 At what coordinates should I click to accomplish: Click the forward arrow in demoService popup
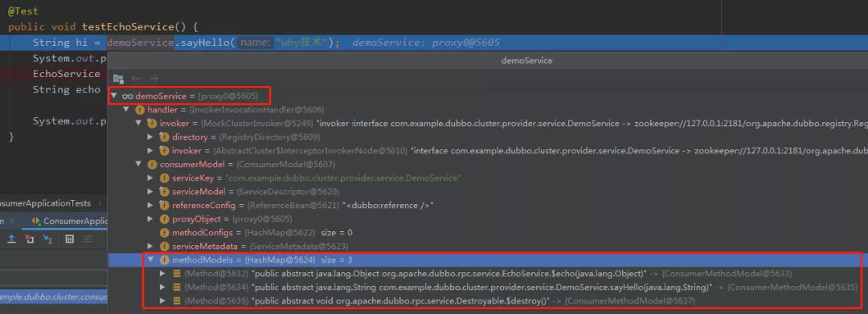(154, 79)
